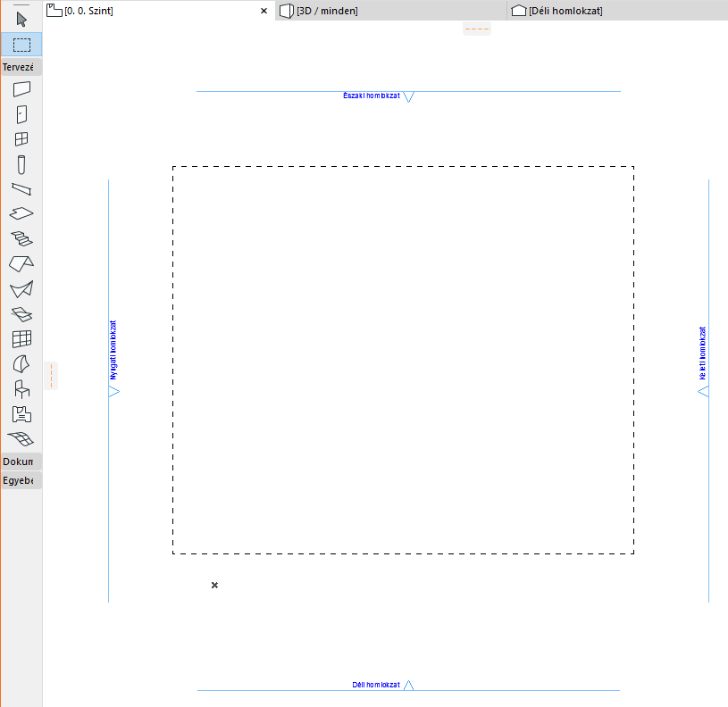The height and width of the screenshot is (707, 728).
Task: Switch to the 3D / minden tab
Action: click(391, 11)
